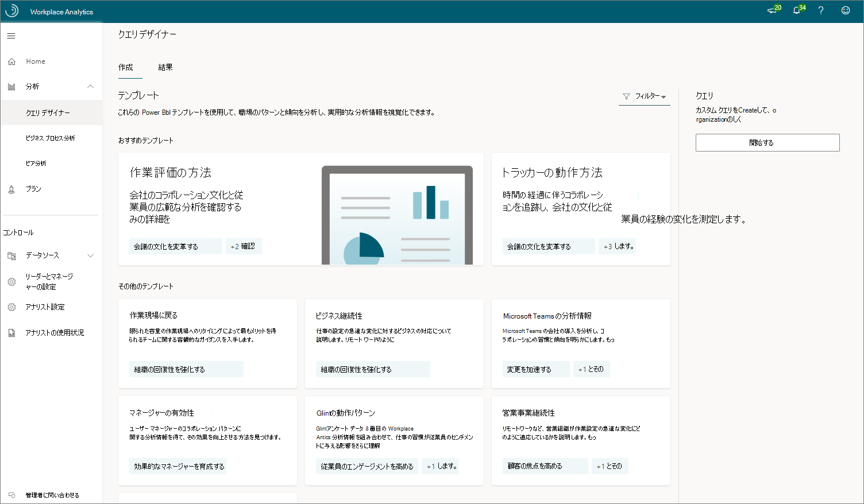Click the +3 します tag
Image resolution: width=864 pixels, height=504 pixels.
point(617,246)
